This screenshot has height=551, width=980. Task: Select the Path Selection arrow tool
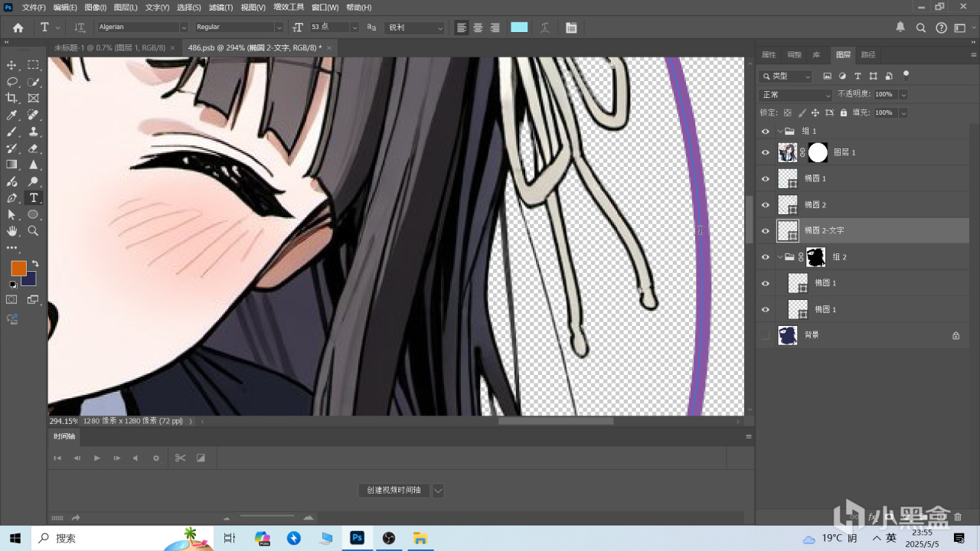[x=11, y=215]
